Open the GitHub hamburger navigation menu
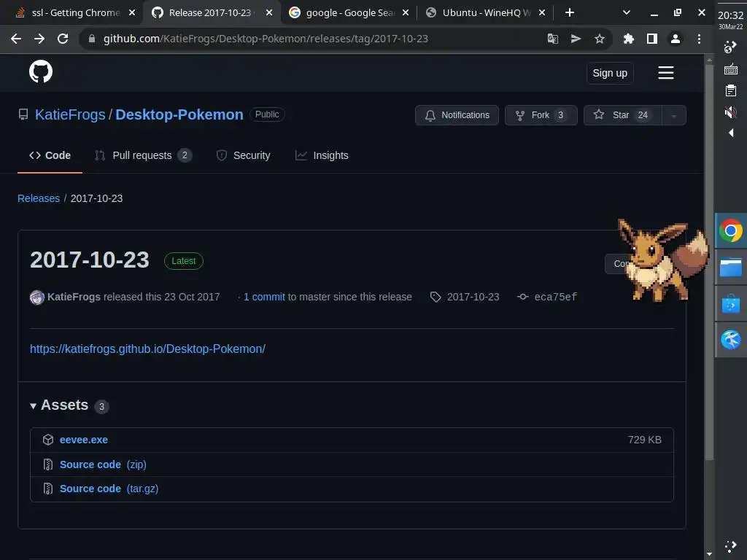Image resolution: width=747 pixels, height=560 pixels. [x=665, y=73]
